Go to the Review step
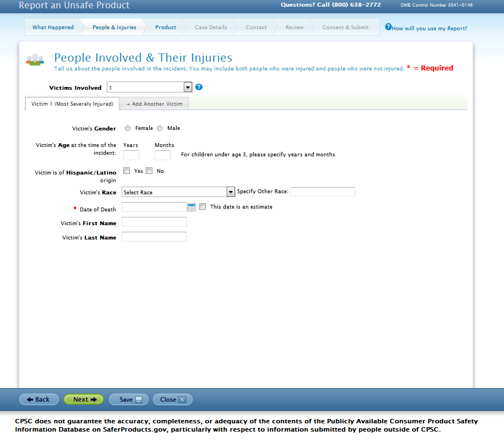This screenshot has height=447, width=504. click(294, 28)
